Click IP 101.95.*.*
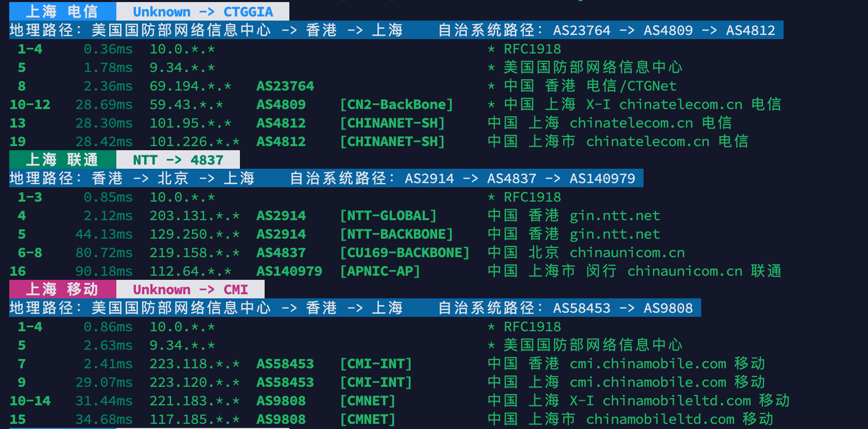The image size is (868, 429). point(190,122)
